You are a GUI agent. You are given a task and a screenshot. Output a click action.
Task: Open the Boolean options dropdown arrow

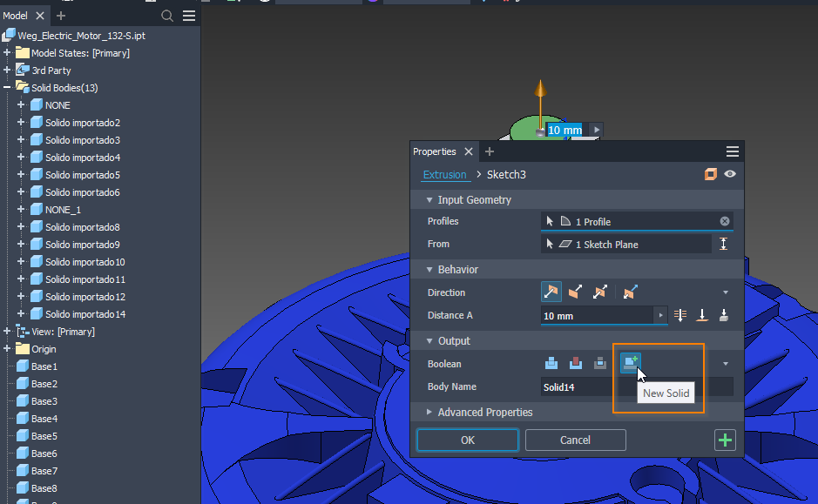tap(727, 363)
